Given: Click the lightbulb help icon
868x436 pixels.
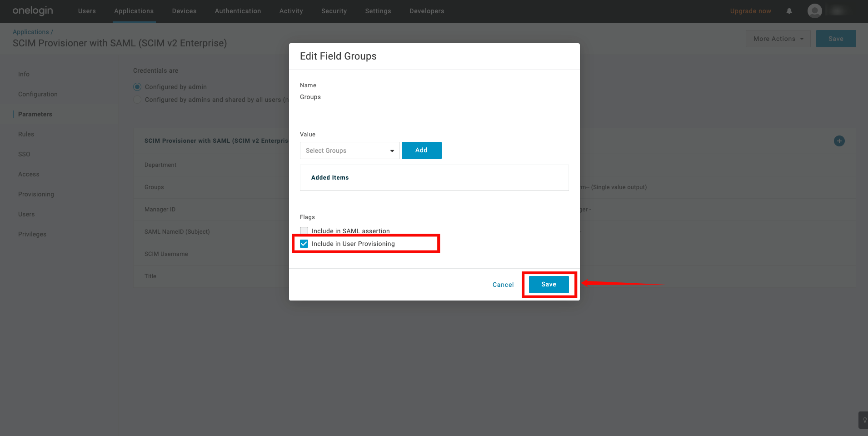Looking at the screenshot, I should point(863,420).
